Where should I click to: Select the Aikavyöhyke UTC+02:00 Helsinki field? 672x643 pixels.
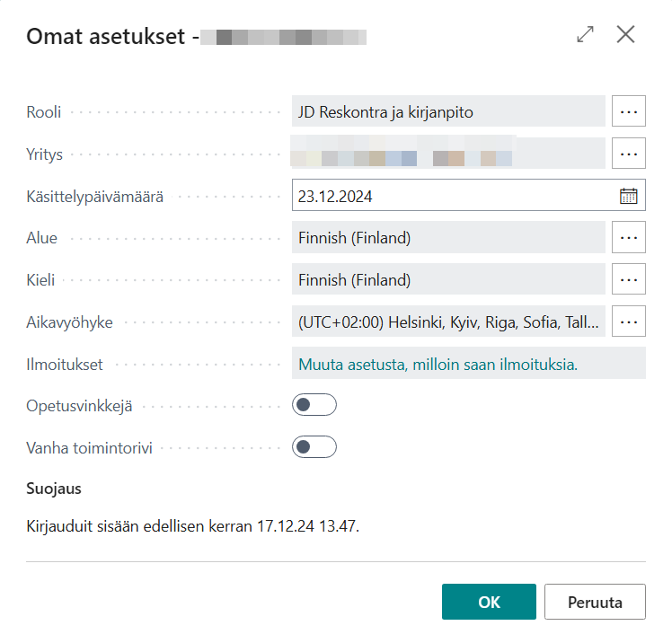pos(448,321)
